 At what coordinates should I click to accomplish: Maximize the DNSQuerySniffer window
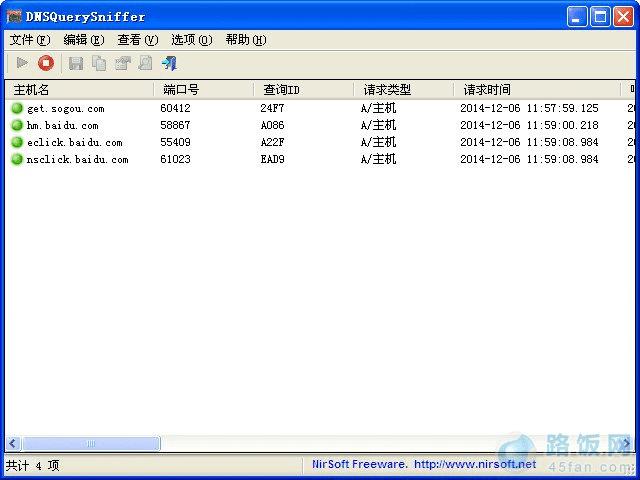coord(600,17)
